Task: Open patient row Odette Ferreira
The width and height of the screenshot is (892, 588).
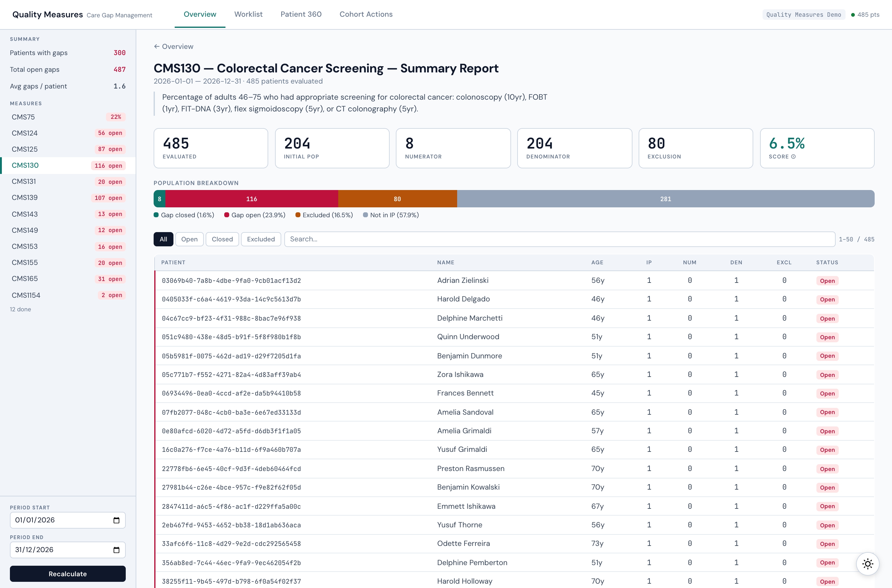Action: (514, 544)
